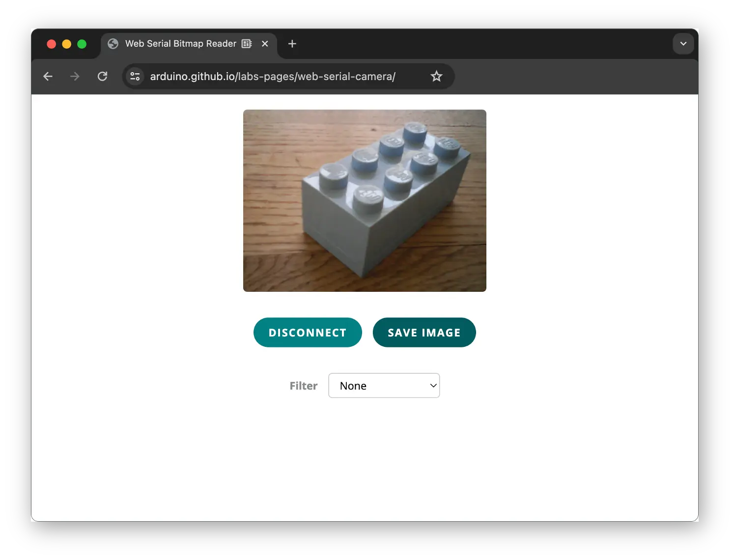Expand the tab search chevron

[683, 44]
